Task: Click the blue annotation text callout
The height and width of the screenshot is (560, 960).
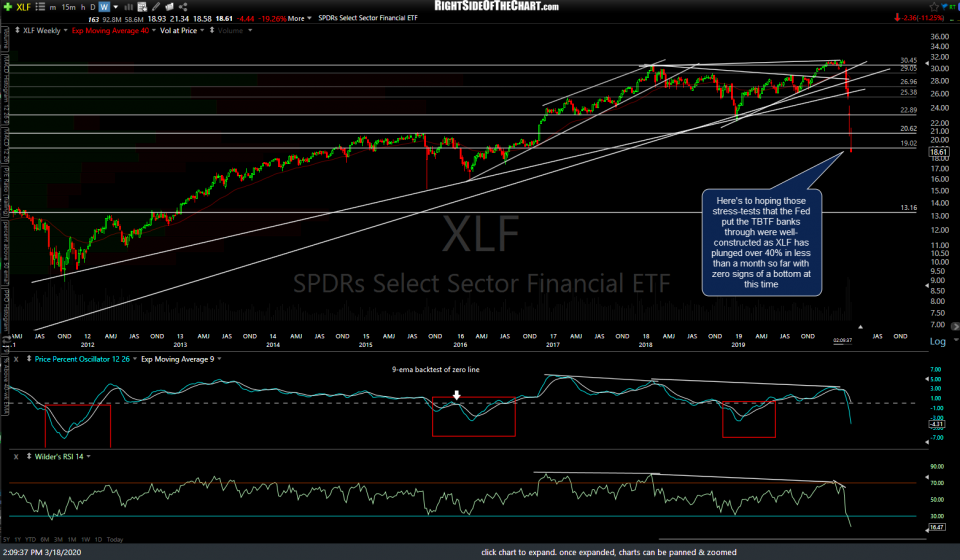Action: (761, 242)
